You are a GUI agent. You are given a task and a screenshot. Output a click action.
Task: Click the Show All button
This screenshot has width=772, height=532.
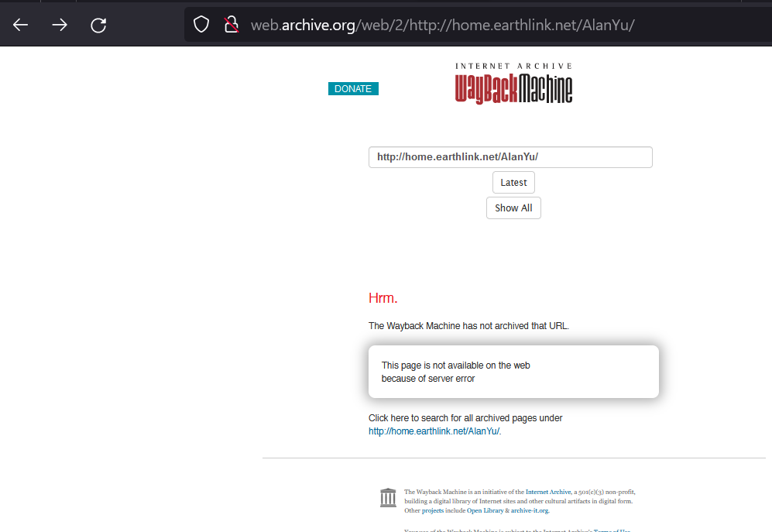513,208
